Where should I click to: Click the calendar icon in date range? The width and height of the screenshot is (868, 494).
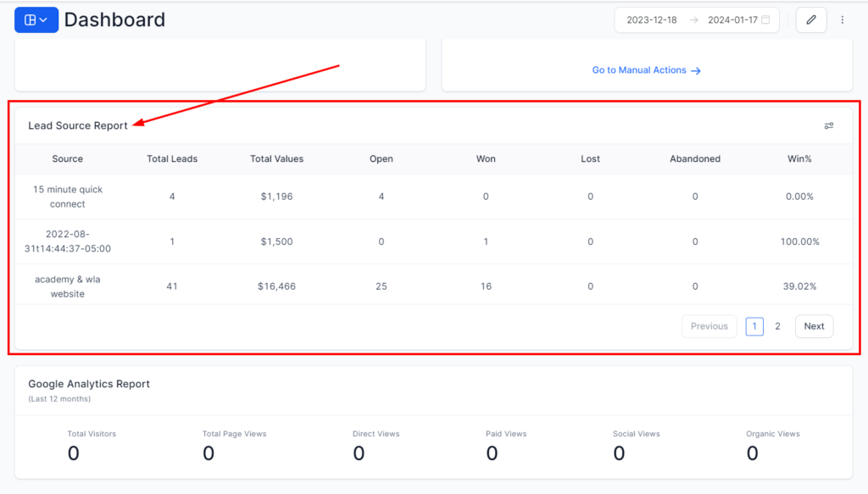coord(766,19)
